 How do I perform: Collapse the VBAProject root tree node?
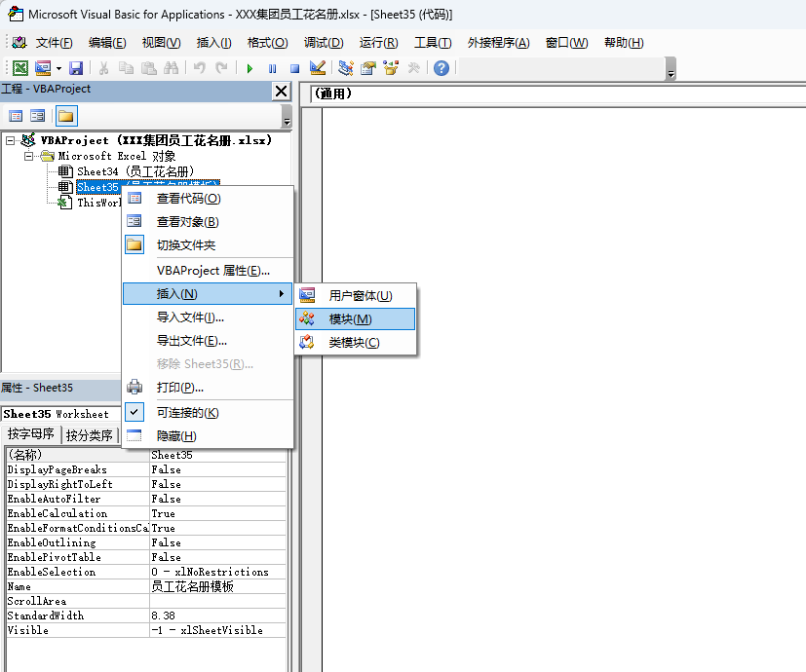pyautogui.click(x=11, y=140)
